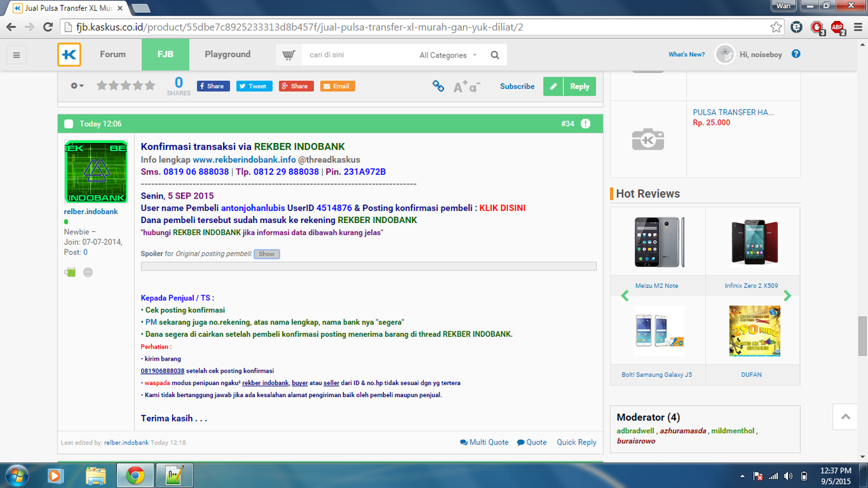Share thread on Google Plus
This screenshot has width=868, height=488.
(x=296, y=86)
